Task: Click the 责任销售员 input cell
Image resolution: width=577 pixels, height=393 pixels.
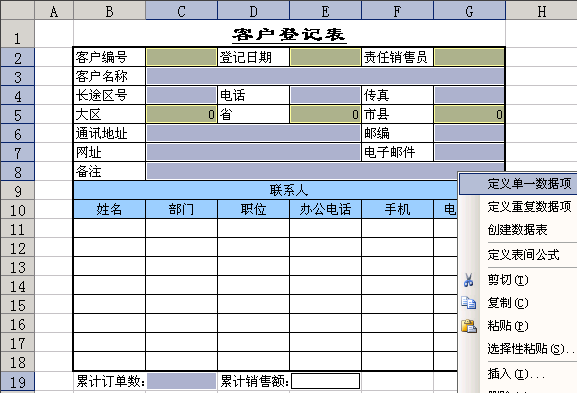Action: point(469,57)
